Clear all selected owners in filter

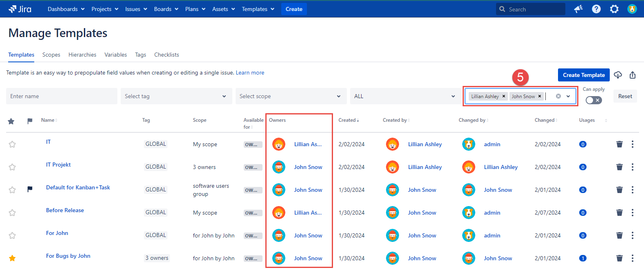click(x=558, y=97)
